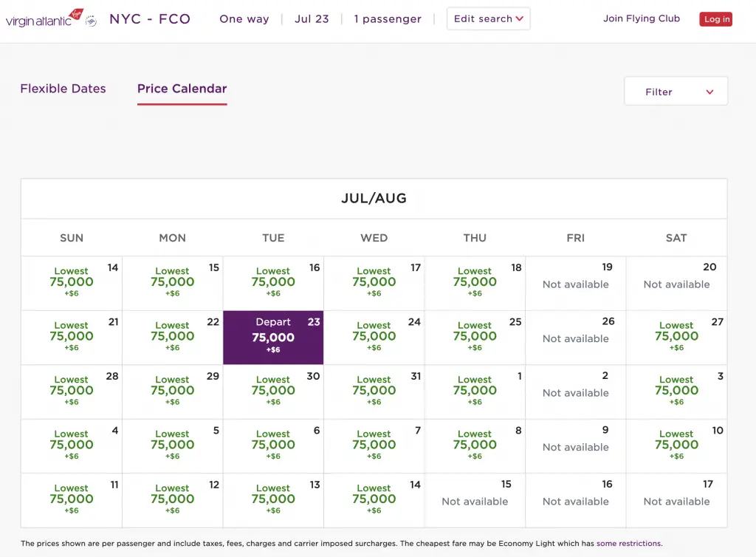Open the Join Flying Club link
Image resolution: width=756 pixels, height=557 pixels.
(x=641, y=18)
